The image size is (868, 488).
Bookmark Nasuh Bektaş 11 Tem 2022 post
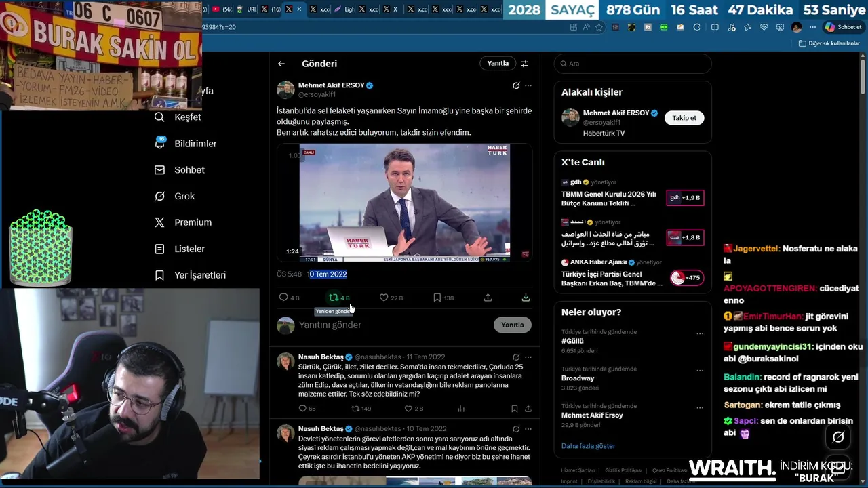point(515,409)
